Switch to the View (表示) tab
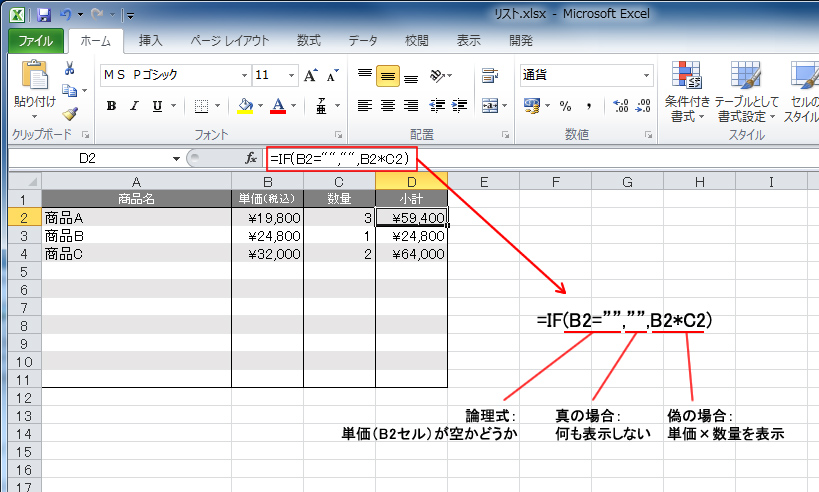This screenshot has height=492, width=819. point(469,41)
